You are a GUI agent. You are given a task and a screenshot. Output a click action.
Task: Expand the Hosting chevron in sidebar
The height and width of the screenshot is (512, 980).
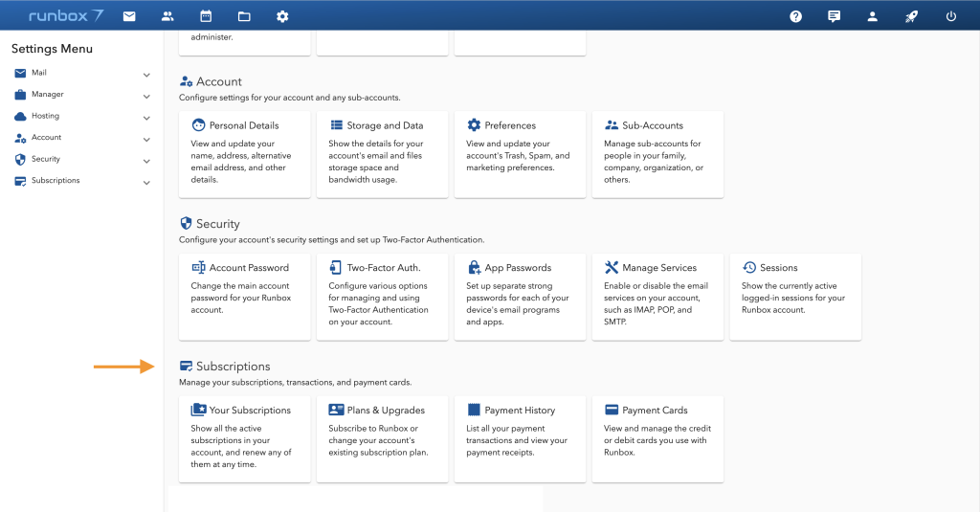coord(146,118)
